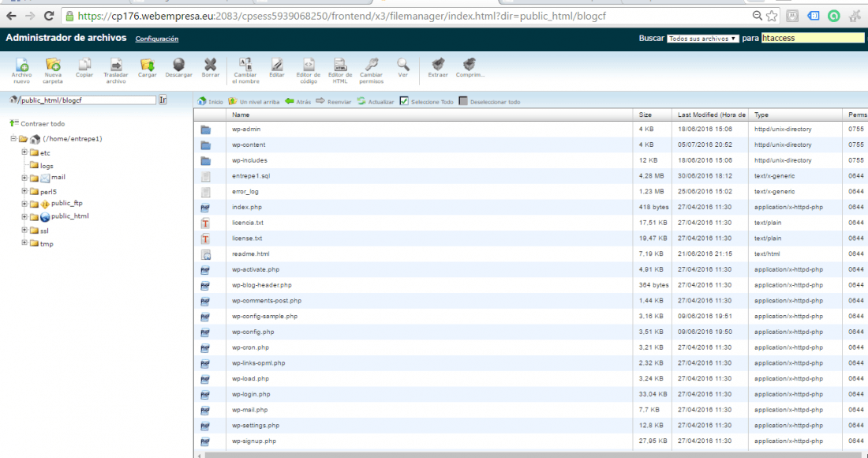Open the Trasladar archivo tool
Image resolution: width=868 pixels, height=458 pixels.
[116, 70]
